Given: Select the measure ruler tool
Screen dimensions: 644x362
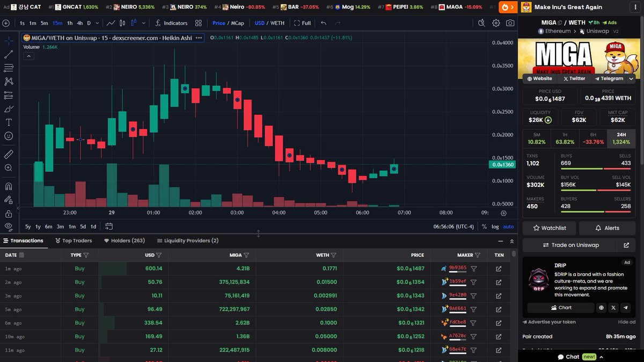Looking at the screenshot, I should 9,154.
